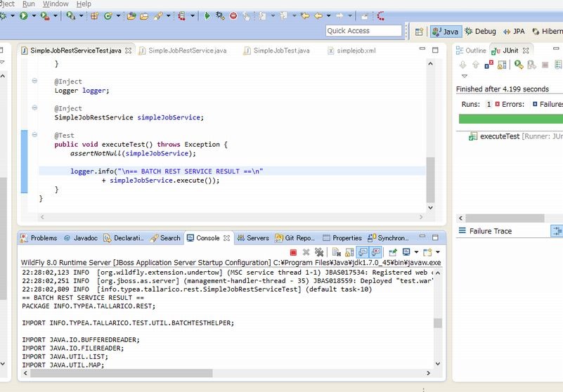Close the SimpleJobRestServiceTest.java editor tab
This screenshot has height=392, width=563.
pyautogui.click(x=129, y=51)
